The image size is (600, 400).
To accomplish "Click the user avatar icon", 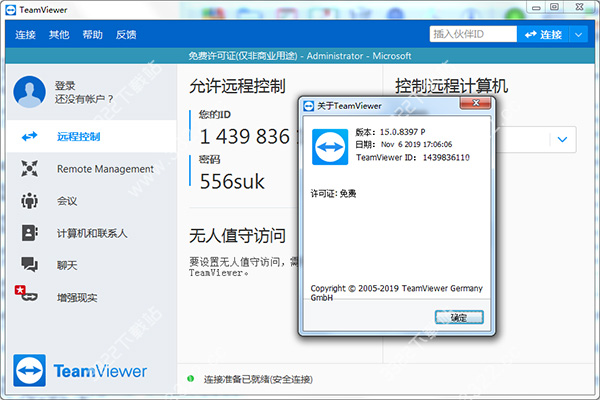I will click(29, 92).
